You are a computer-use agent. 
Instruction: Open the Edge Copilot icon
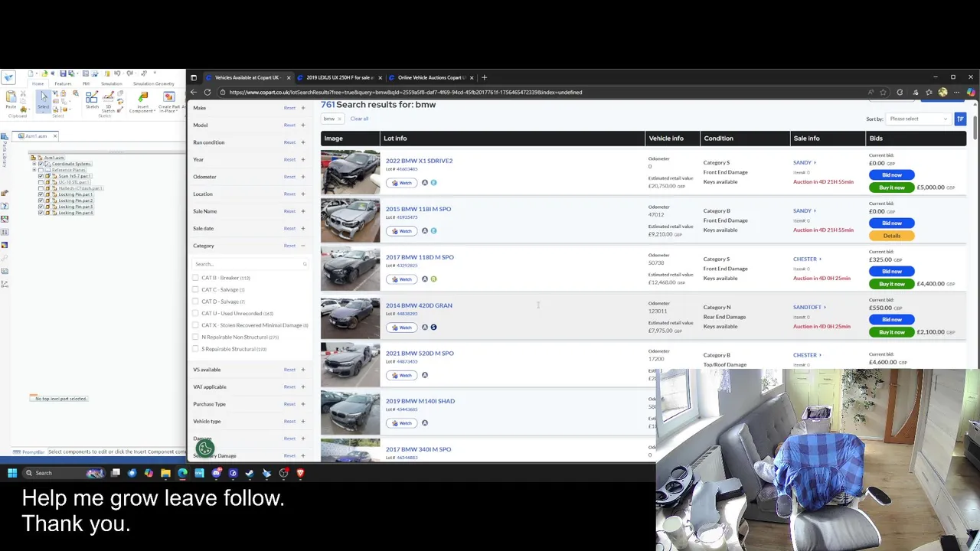pyautogui.click(x=971, y=92)
